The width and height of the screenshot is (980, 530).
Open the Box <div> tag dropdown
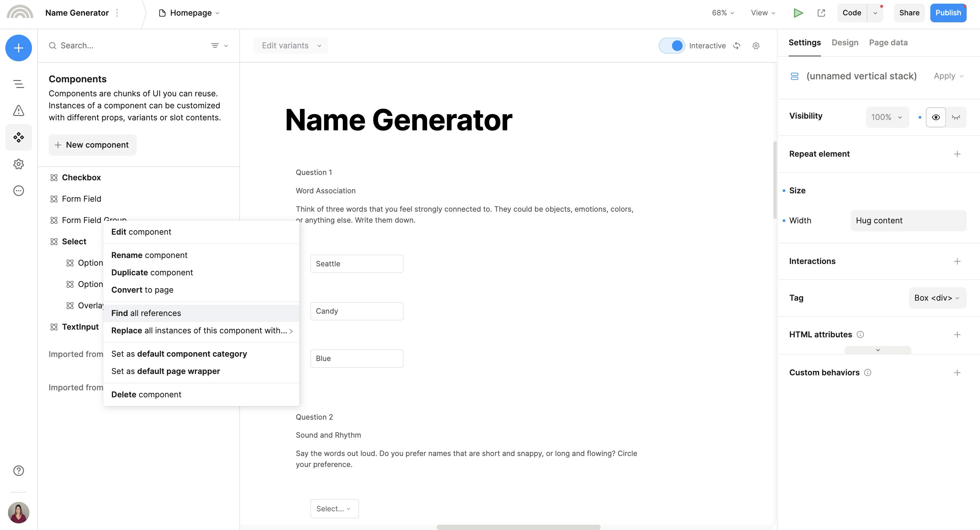[937, 298]
